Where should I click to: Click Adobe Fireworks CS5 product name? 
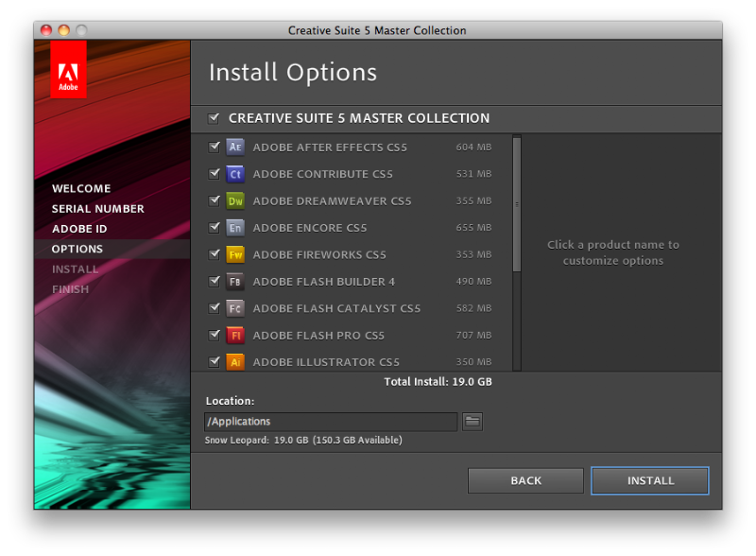pyautogui.click(x=319, y=255)
